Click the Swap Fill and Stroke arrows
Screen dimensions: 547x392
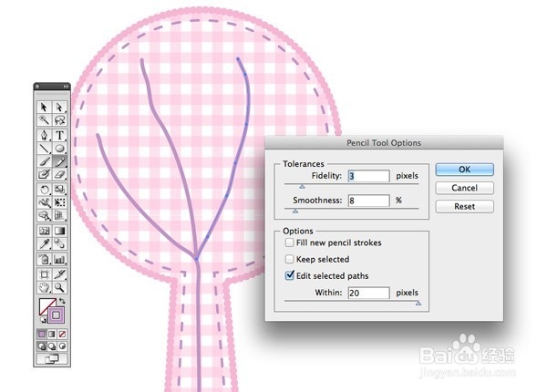tap(62, 301)
